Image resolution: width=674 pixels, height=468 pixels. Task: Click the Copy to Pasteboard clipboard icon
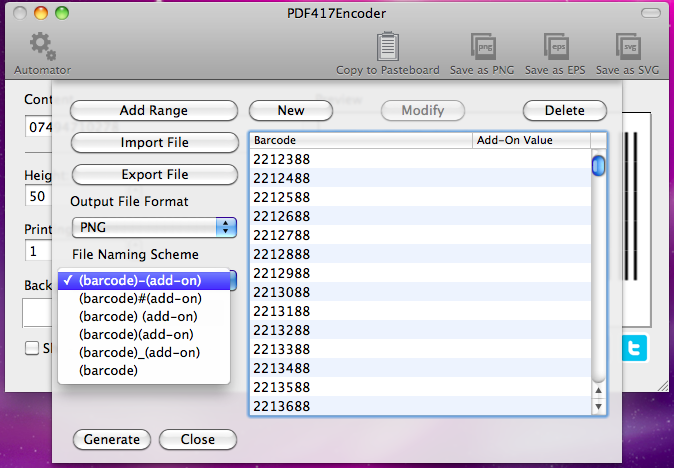[x=388, y=46]
